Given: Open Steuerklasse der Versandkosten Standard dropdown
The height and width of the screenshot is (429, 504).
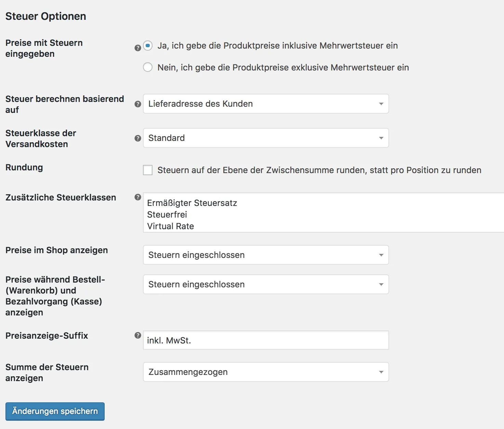Looking at the screenshot, I should pos(266,138).
